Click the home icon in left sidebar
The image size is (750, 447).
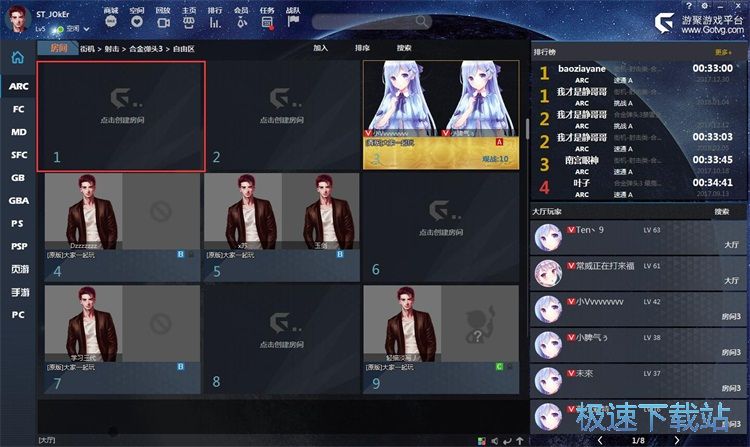point(18,57)
